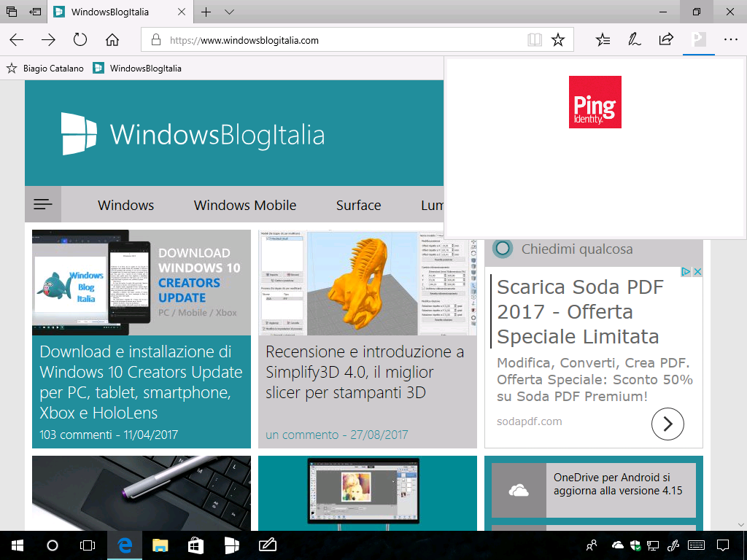Open Biagio Catalano favorite
Viewport: 747px width, 560px height.
[x=45, y=68]
